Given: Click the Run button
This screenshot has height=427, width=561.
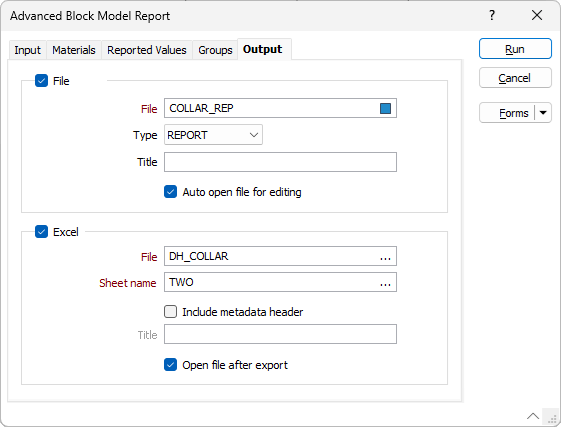Looking at the screenshot, I should pyautogui.click(x=515, y=49).
